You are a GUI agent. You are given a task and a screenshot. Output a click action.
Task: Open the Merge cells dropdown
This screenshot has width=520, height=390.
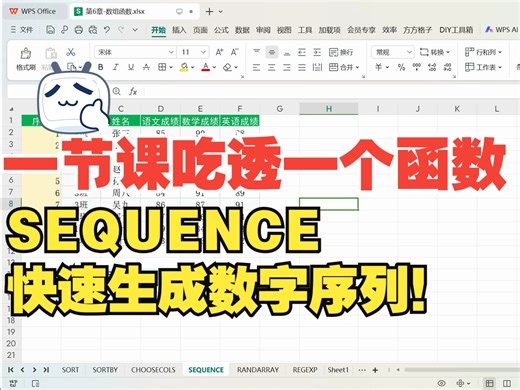(357, 68)
